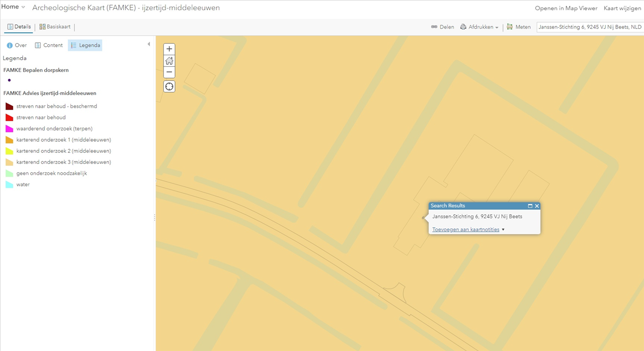
Task: Click Openen in Map Viewer link
Action: [566, 8]
